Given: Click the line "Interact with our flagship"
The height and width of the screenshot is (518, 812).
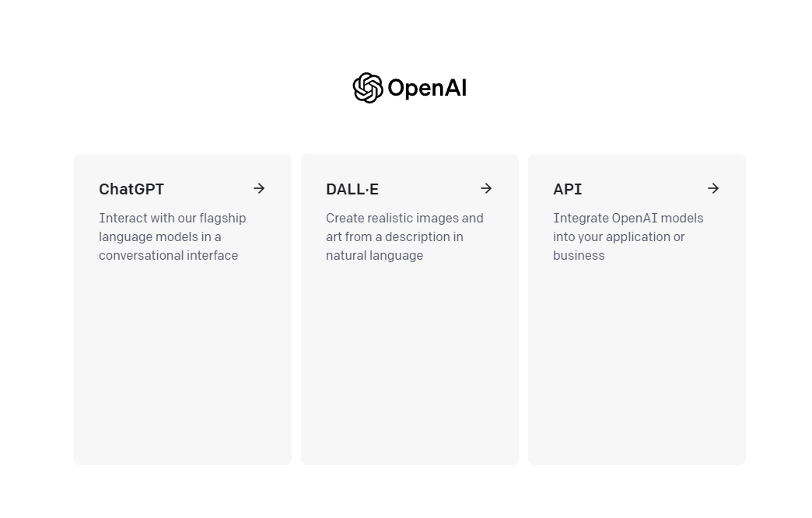Looking at the screenshot, I should pos(172,218).
